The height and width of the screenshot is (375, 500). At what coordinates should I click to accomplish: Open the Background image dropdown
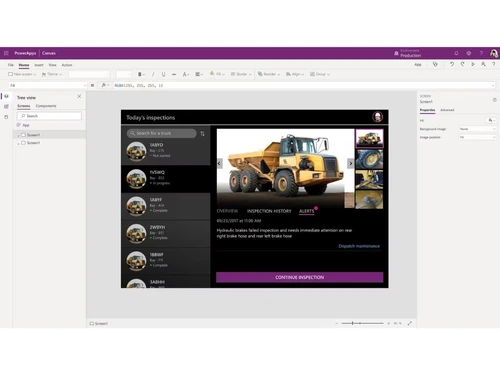[478, 129]
